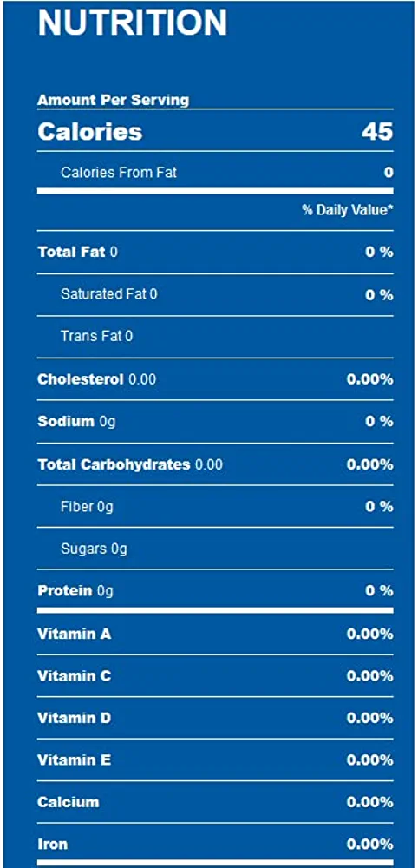Viewport: 418px width, 868px height.
Task: Click the Total Fat label
Action: (x=71, y=253)
